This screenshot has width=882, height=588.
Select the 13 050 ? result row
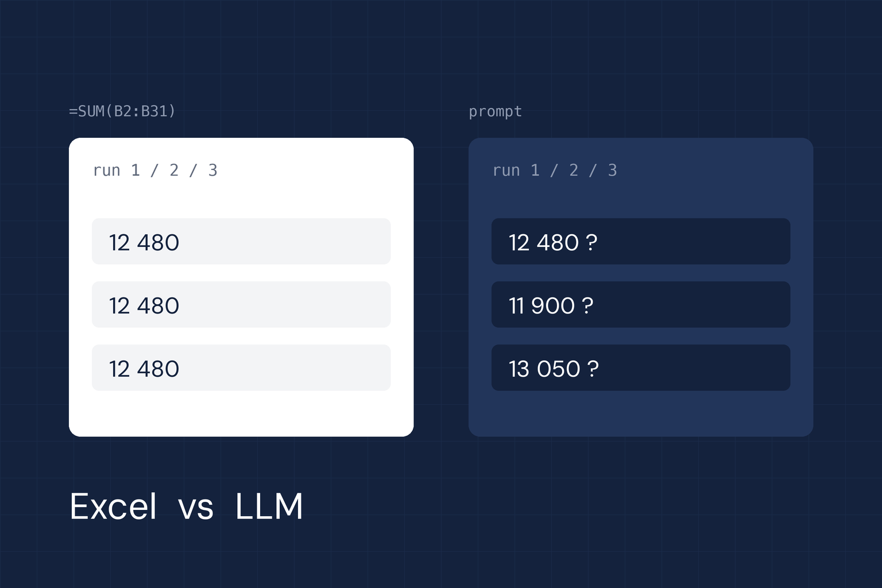click(x=641, y=367)
